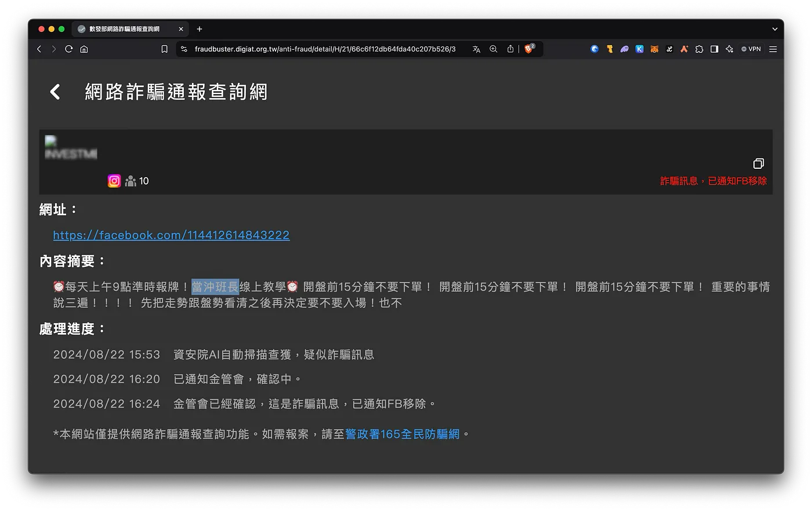Click the 2024/08/22 16:20 progress entry
The image size is (812, 511).
177,379
